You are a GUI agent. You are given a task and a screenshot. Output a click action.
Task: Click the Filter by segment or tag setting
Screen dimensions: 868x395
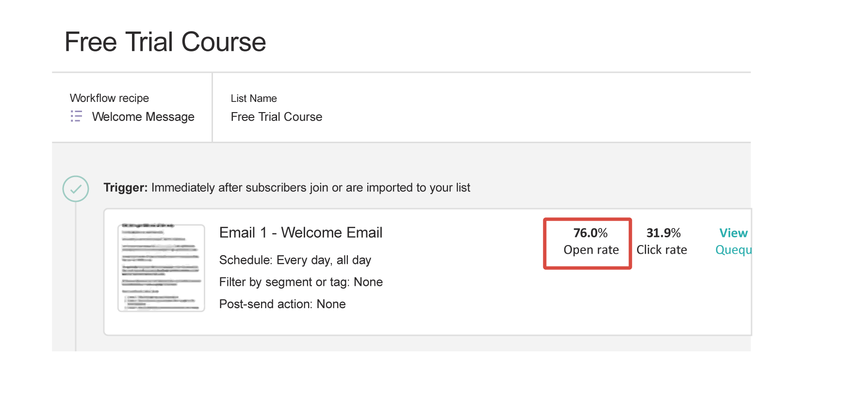tap(301, 282)
